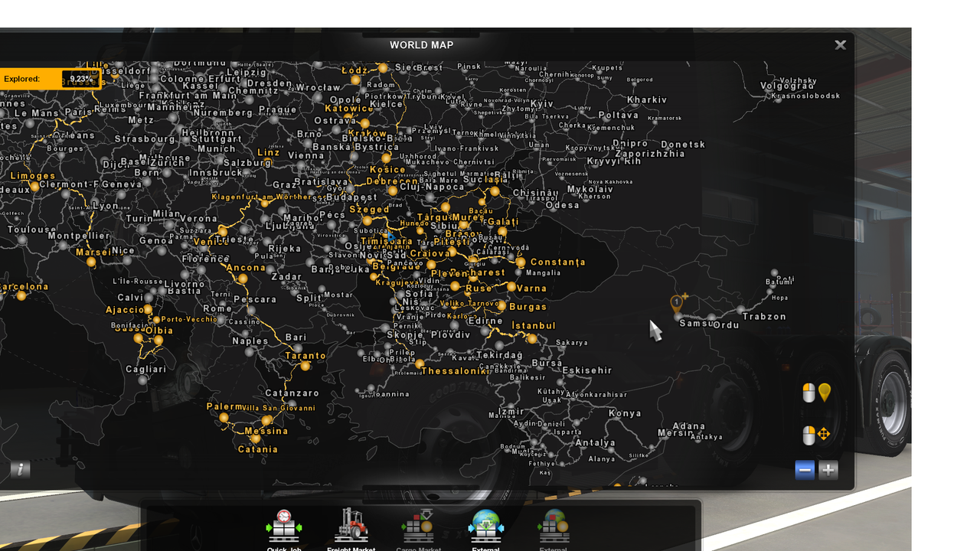The height and width of the screenshot is (551, 980).
Task: Select the Olbia city marker dot
Action: click(158, 341)
